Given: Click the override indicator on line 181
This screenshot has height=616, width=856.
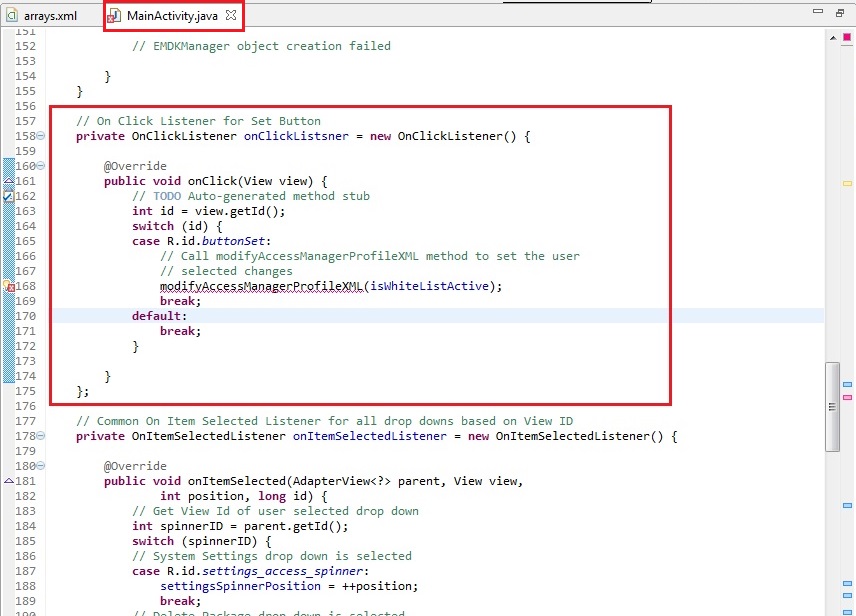Looking at the screenshot, I should click(x=8, y=481).
